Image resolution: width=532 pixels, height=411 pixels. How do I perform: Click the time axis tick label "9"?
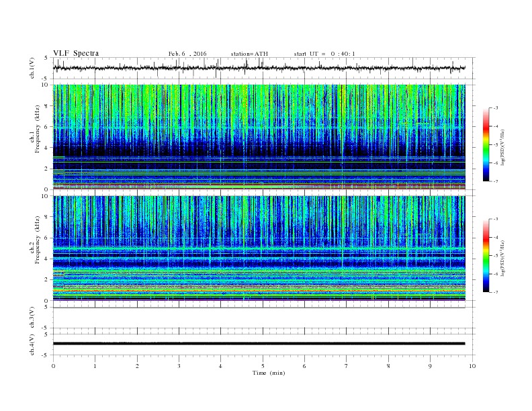click(x=430, y=366)
